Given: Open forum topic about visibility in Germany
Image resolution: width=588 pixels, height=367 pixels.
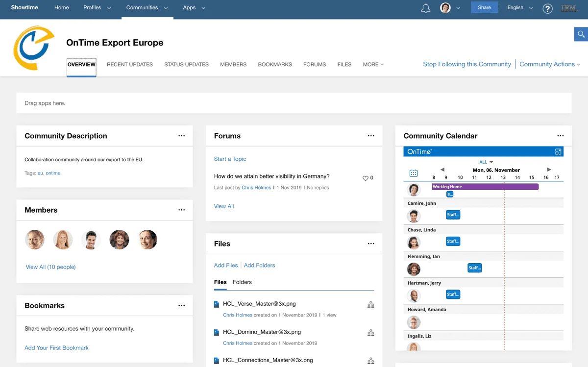Looking at the screenshot, I should pyautogui.click(x=272, y=176).
